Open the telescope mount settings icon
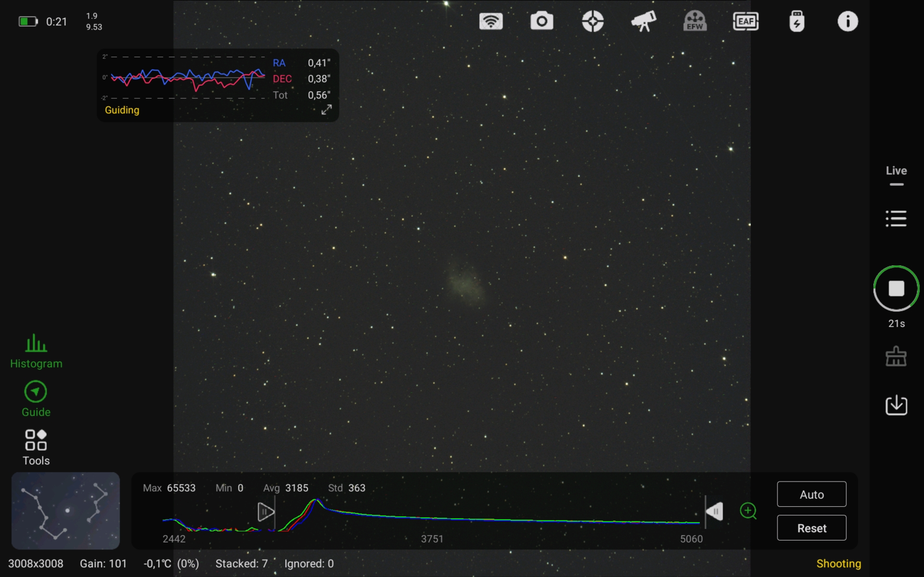This screenshot has height=577, width=924. [644, 22]
